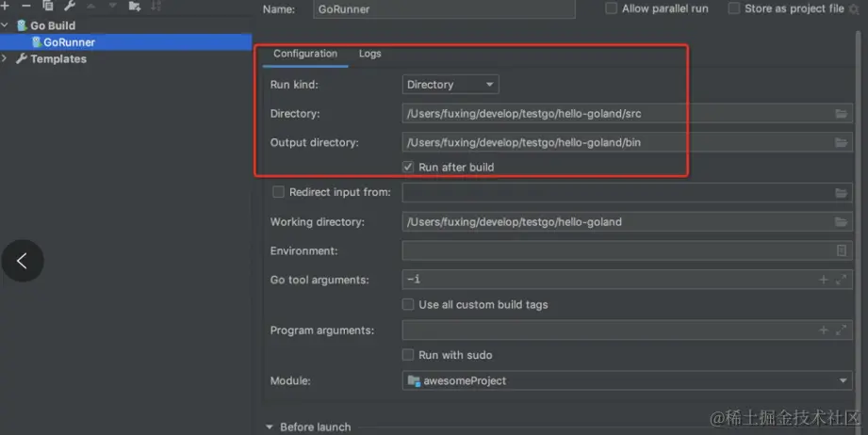Insert macro in Go tool arguments
Screen dimensions: 868x435
[824, 280]
